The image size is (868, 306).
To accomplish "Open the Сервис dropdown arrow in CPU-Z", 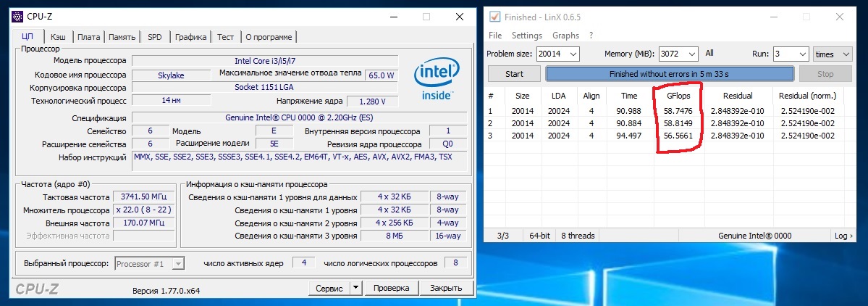I will (x=356, y=289).
